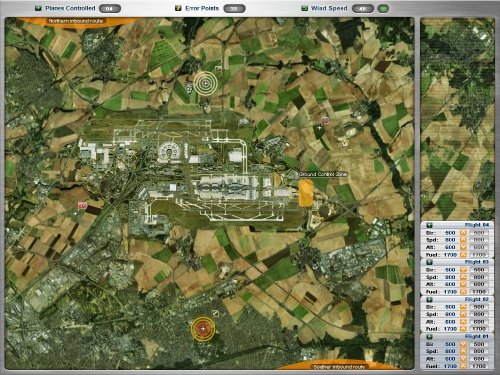Toggle the Flight 03 green plus icon
This screenshot has height=375, width=500.
[x=429, y=262]
